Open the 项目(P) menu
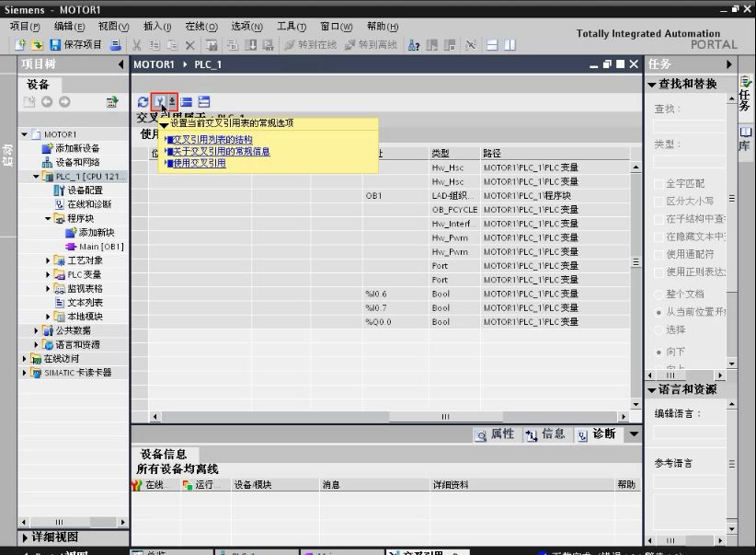The image size is (756, 555). click(x=25, y=26)
